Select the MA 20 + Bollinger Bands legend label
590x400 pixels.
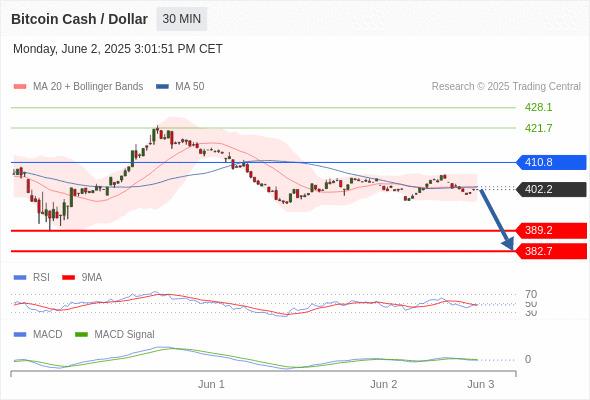[88, 87]
